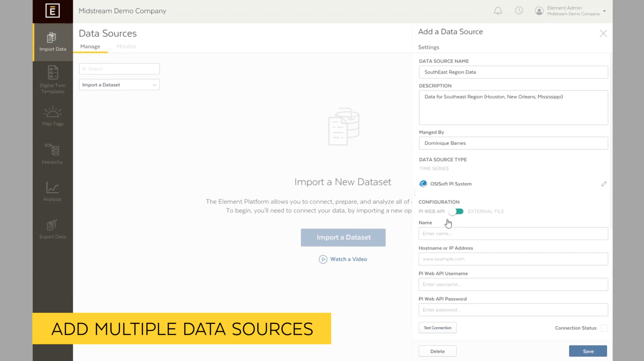The height and width of the screenshot is (361, 644).
Task: Open the Hierarchy section
Action: pyautogui.click(x=52, y=154)
